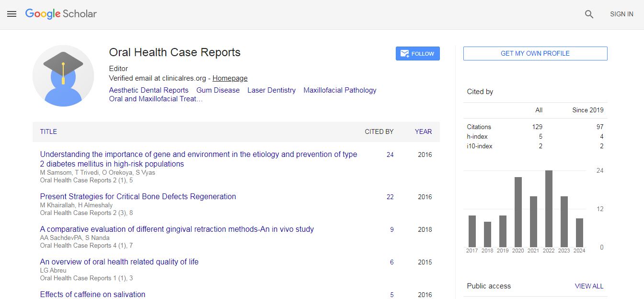
Task: Click the graduation cap profile avatar
Action: tap(63, 76)
